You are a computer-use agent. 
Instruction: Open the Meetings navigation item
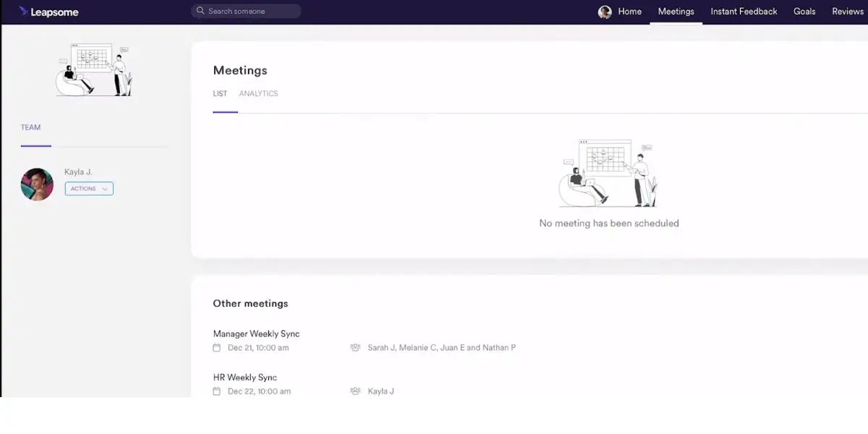pyautogui.click(x=676, y=12)
